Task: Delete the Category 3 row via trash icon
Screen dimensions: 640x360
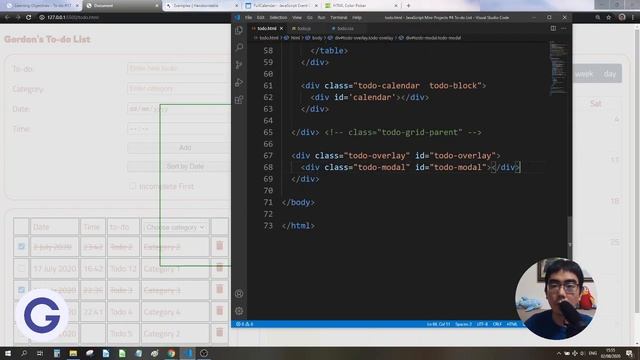Action: [220, 289]
